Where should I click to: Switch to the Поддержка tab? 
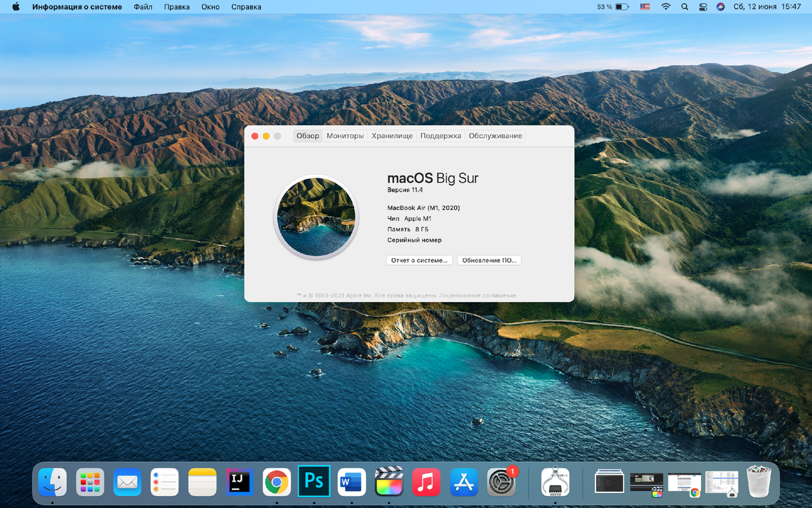[x=441, y=136]
